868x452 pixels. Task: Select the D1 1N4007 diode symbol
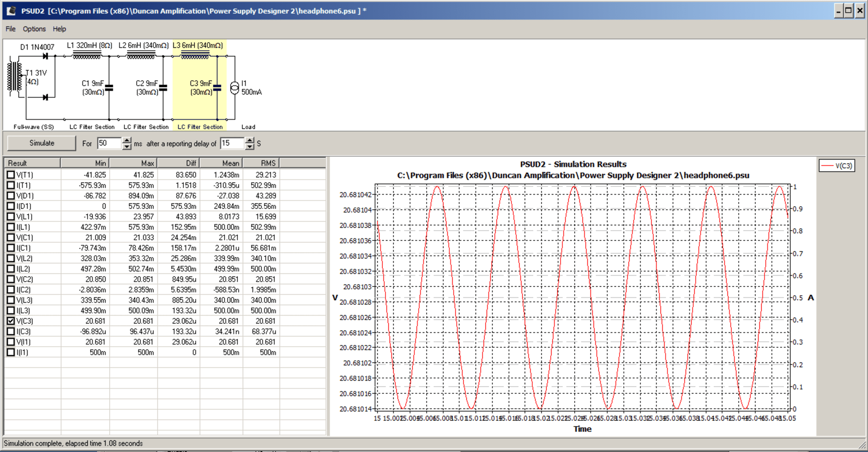pos(45,56)
